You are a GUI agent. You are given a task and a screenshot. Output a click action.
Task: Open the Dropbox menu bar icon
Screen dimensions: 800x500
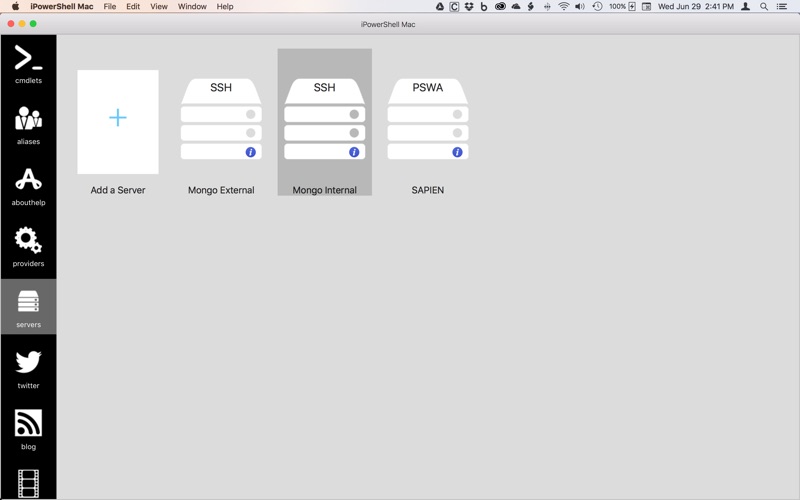469,7
